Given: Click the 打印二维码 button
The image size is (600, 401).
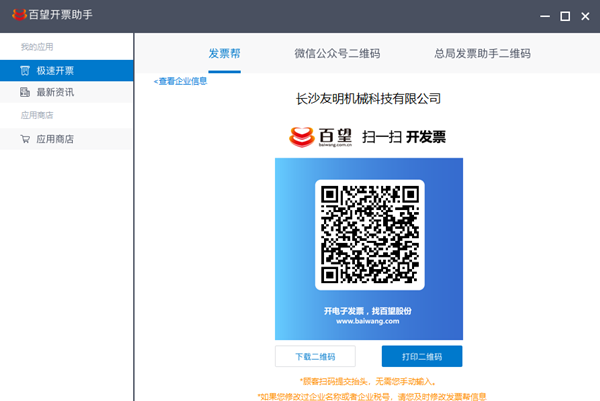Looking at the screenshot, I should [422, 356].
